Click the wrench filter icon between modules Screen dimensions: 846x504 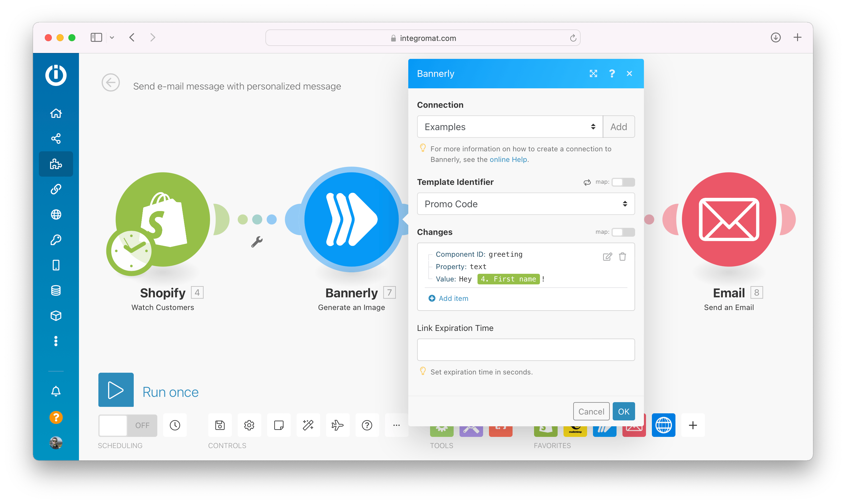[257, 242]
